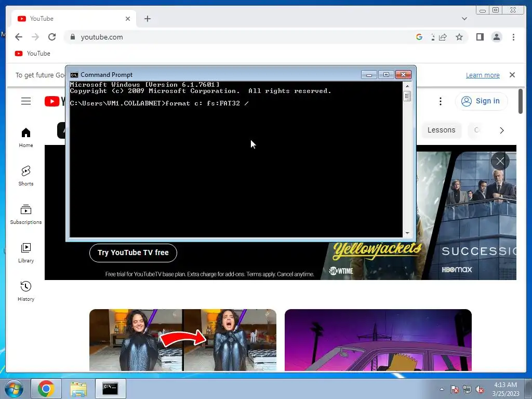The width and height of the screenshot is (532, 399).
Task: Open the Google icon in address bar
Action: [419, 37]
